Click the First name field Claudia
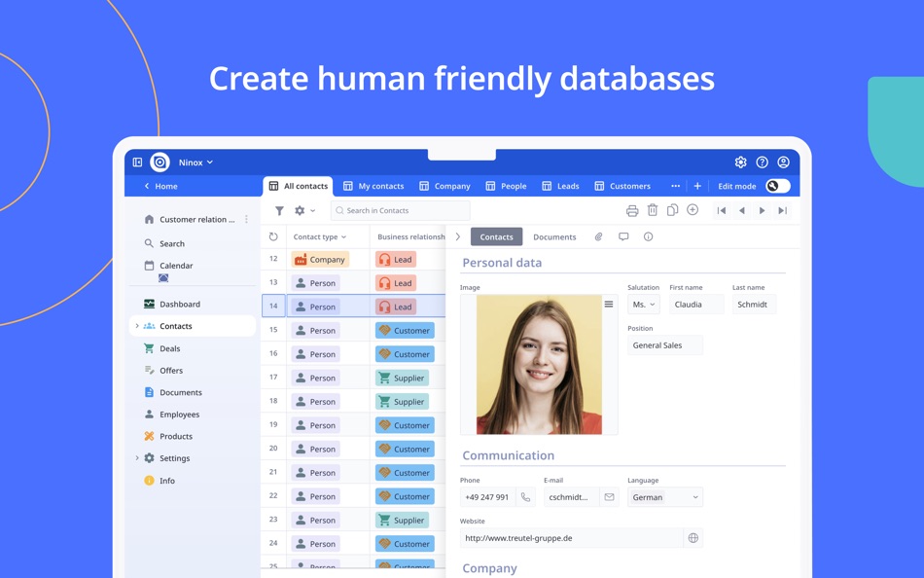The height and width of the screenshot is (578, 924). coord(696,305)
